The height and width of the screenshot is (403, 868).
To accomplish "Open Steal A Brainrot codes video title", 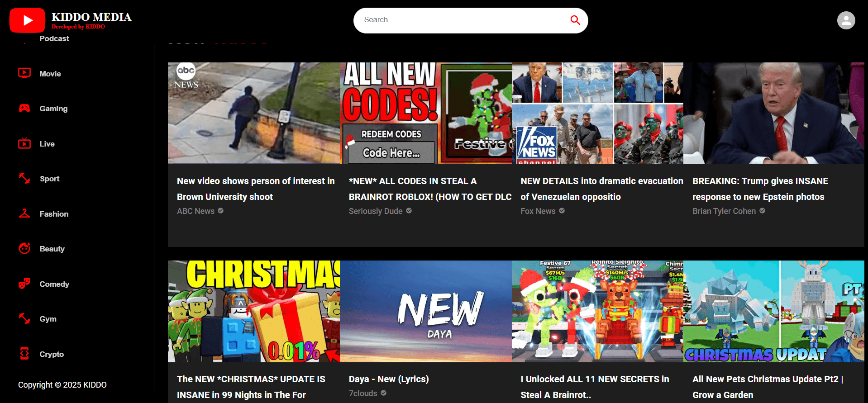I will pyautogui.click(x=430, y=189).
